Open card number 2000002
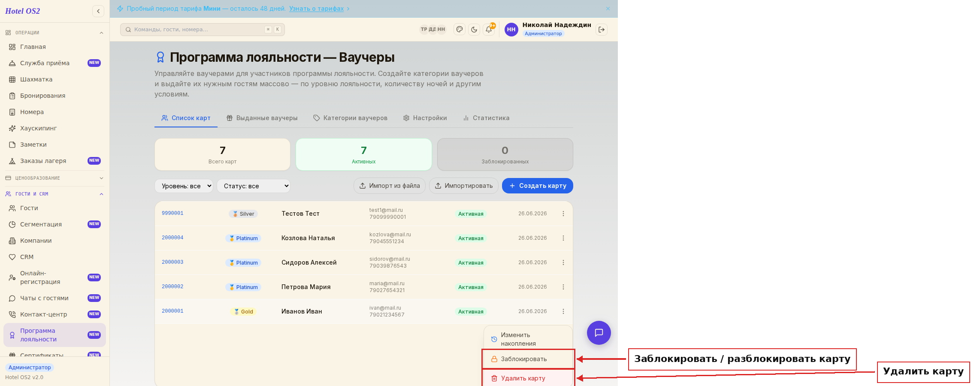The image size is (980, 386). point(172,286)
